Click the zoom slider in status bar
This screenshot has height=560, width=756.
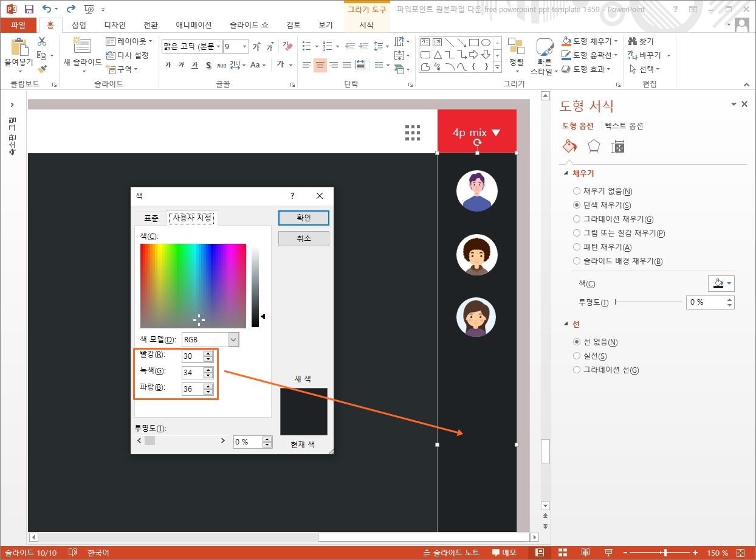coord(660,553)
